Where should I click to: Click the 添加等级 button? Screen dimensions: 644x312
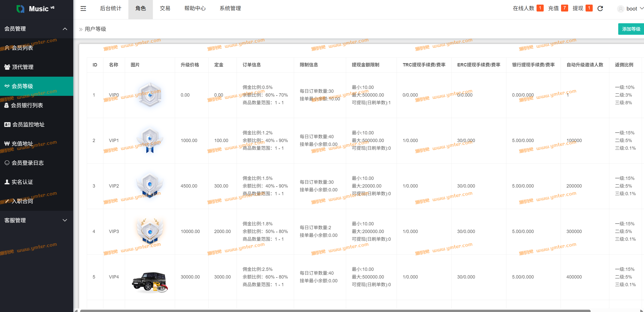(631, 29)
